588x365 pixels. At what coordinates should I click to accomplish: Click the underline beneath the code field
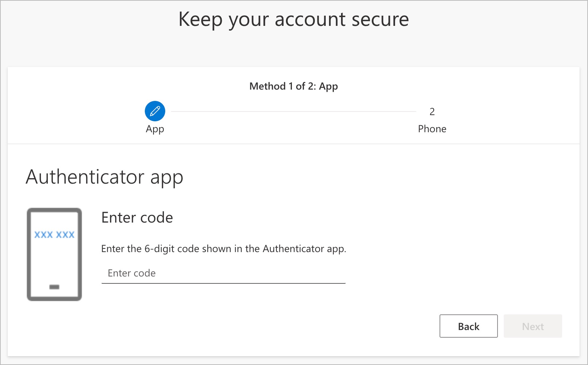tap(223, 282)
